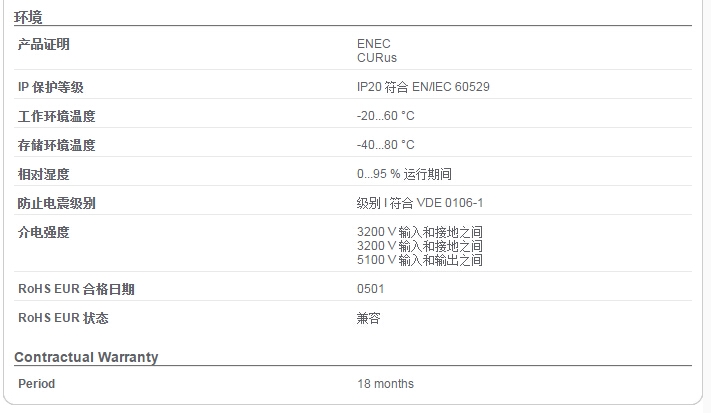The width and height of the screenshot is (711, 413).
Task: Click the IP20 符合 EN/IEC 60529 value
Action: click(424, 87)
